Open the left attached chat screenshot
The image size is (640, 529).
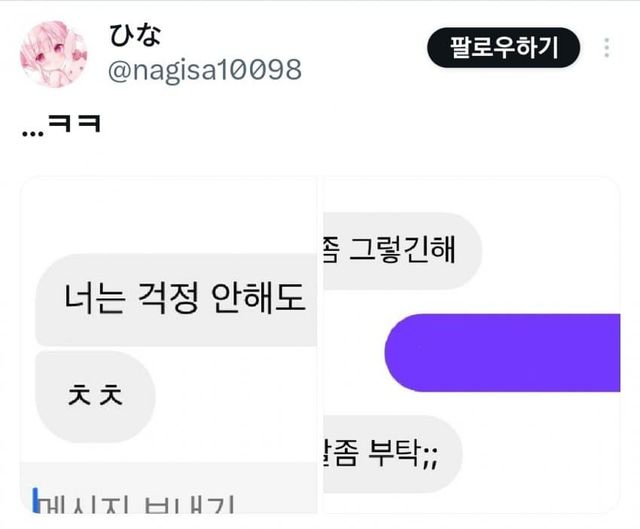click(169, 345)
